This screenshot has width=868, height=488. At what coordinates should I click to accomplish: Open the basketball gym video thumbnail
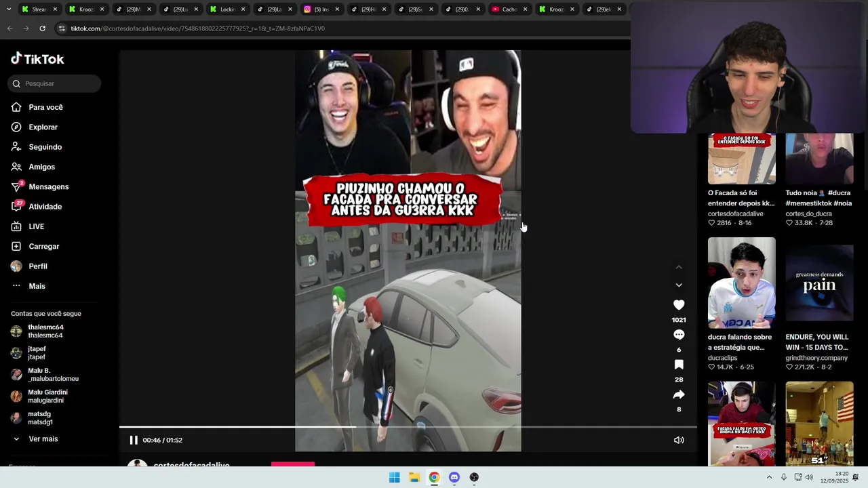819,424
